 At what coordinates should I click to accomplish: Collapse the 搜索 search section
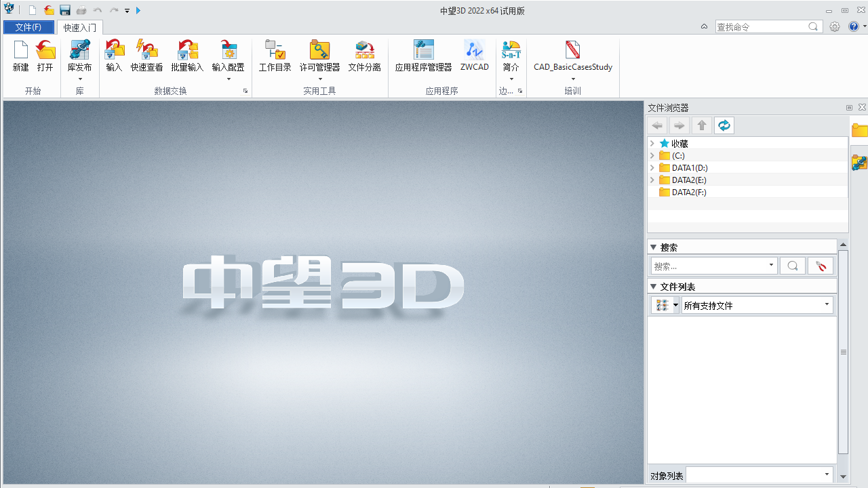tap(654, 247)
